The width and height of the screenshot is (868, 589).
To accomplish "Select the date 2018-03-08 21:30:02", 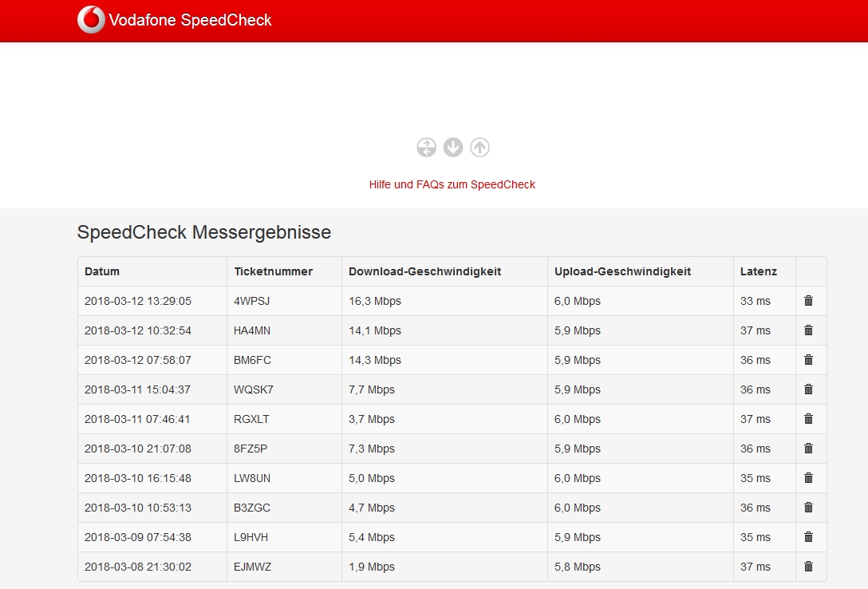I will click(138, 567).
